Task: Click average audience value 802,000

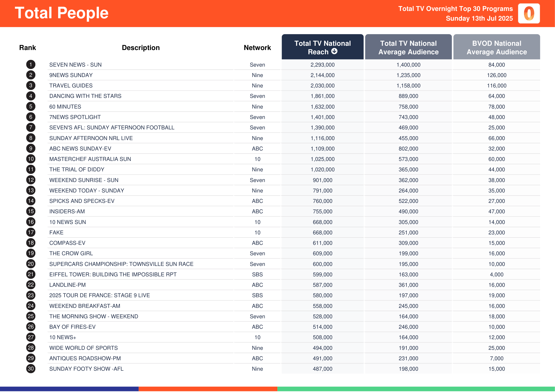Action: 408,149
